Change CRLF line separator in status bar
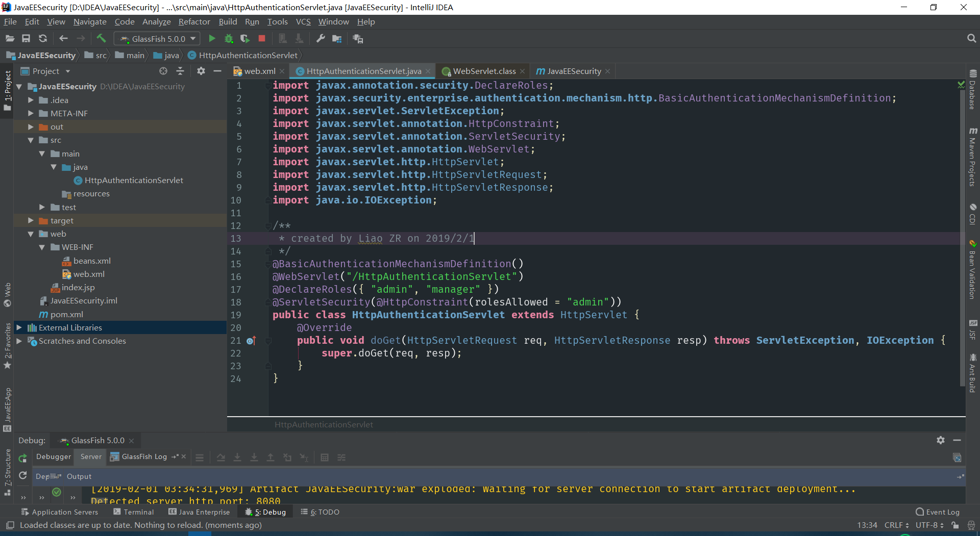Viewport: 980px width, 536px height. [896, 525]
